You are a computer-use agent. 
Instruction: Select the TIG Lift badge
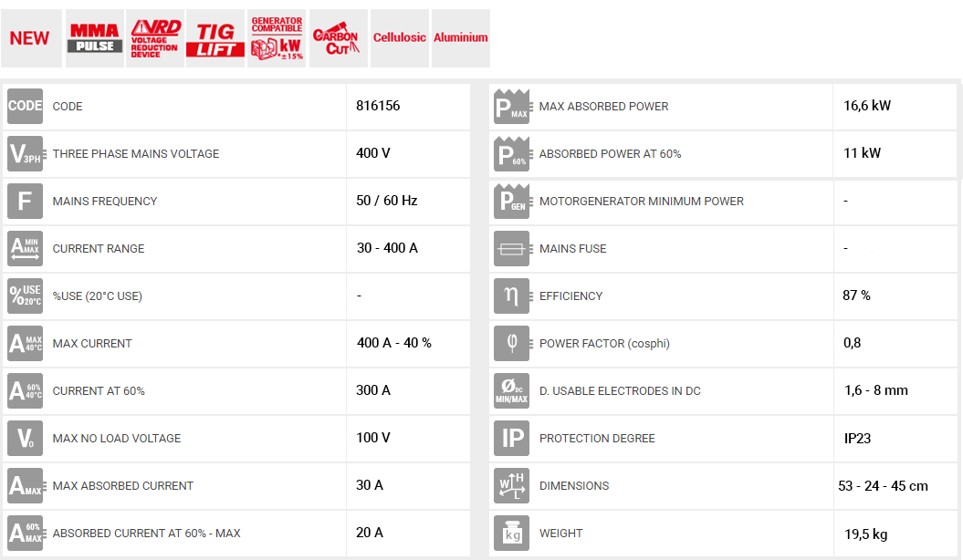(x=215, y=38)
